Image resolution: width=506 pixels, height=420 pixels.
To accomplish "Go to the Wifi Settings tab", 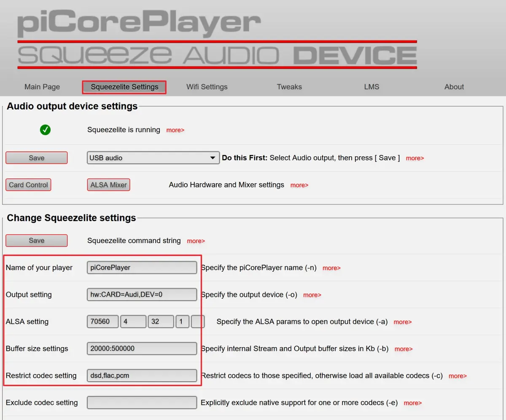I will (x=207, y=87).
